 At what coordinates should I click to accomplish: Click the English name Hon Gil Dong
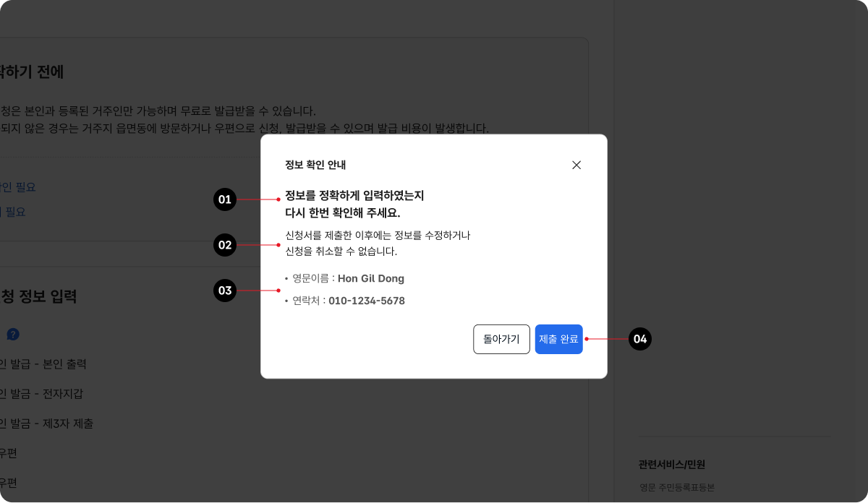coord(370,278)
